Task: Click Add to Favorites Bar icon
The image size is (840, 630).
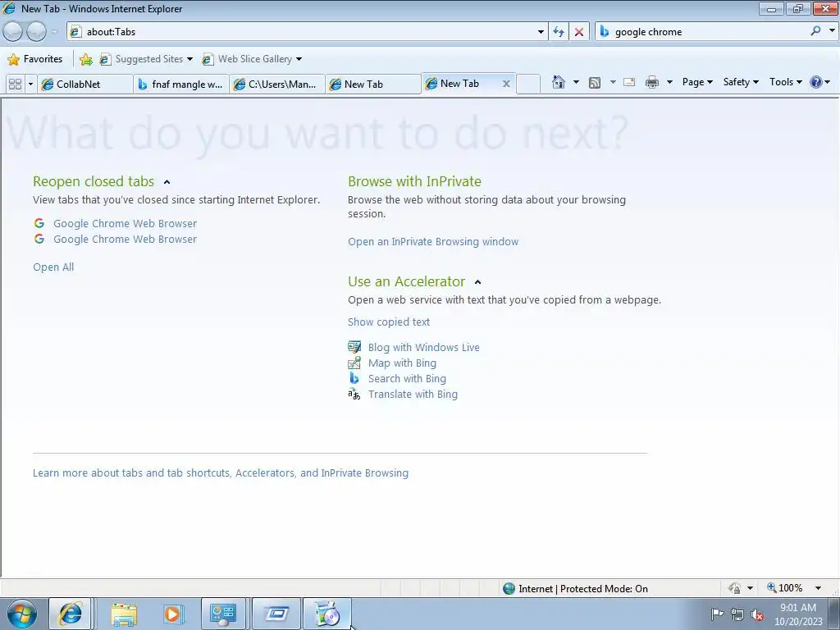Action: pyautogui.click(x=85, y=59)
